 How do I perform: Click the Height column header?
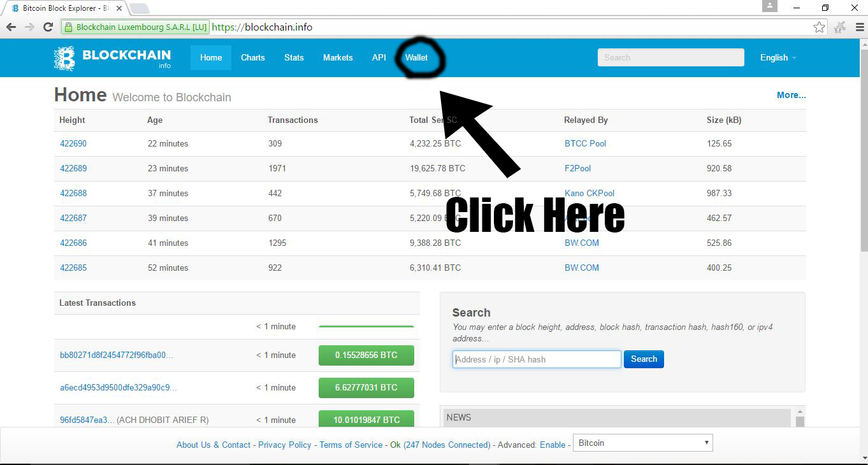pos(72,120)
